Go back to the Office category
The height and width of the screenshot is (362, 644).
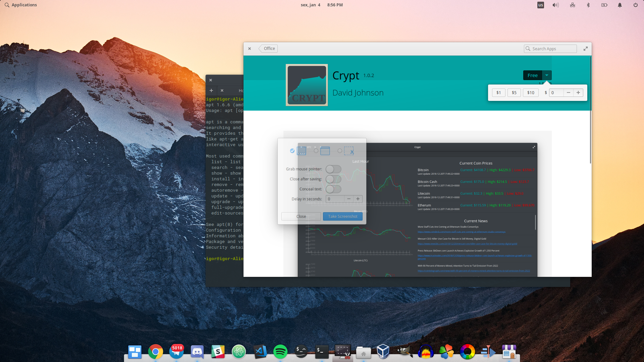[x=268, y=49]
